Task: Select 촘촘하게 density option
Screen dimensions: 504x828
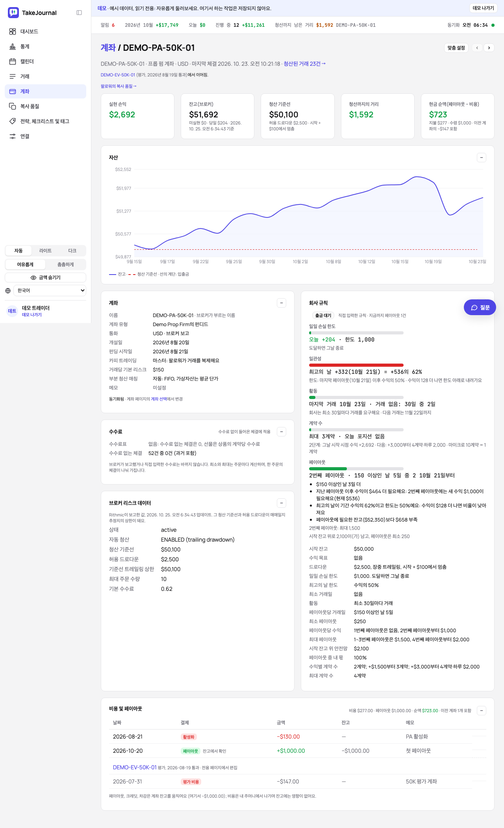Action: [65, 264]
